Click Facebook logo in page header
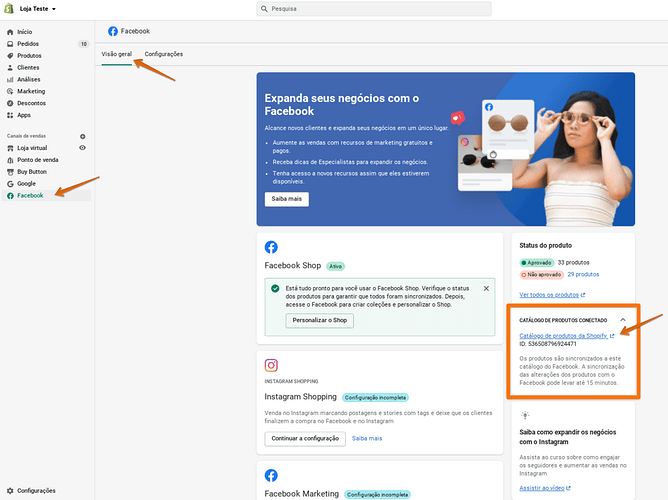The width and height of the screenshot is (668, 500). coord(113,31)
